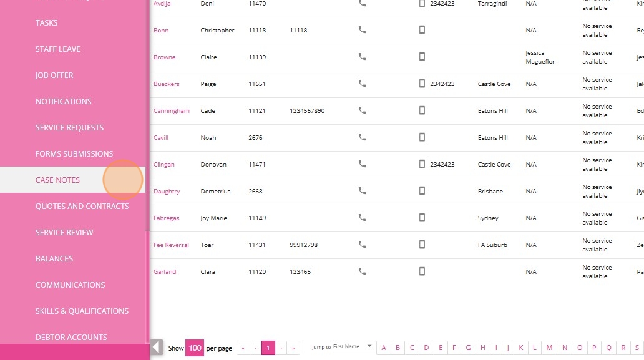Click the mobile icon in Cavill's row
Image resolution: width=644 pixels, height=360 pixels.
[422, 137]
